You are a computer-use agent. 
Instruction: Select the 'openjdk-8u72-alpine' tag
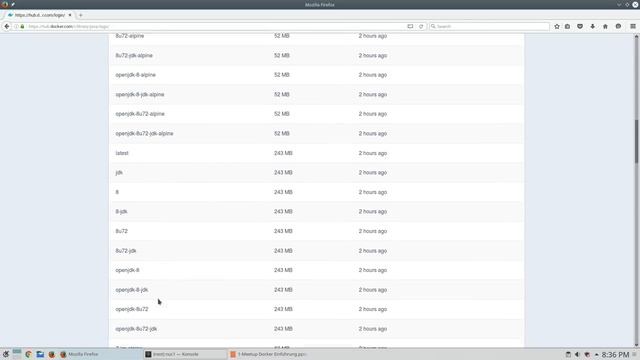pyautogui.click(x=140, y=114)
